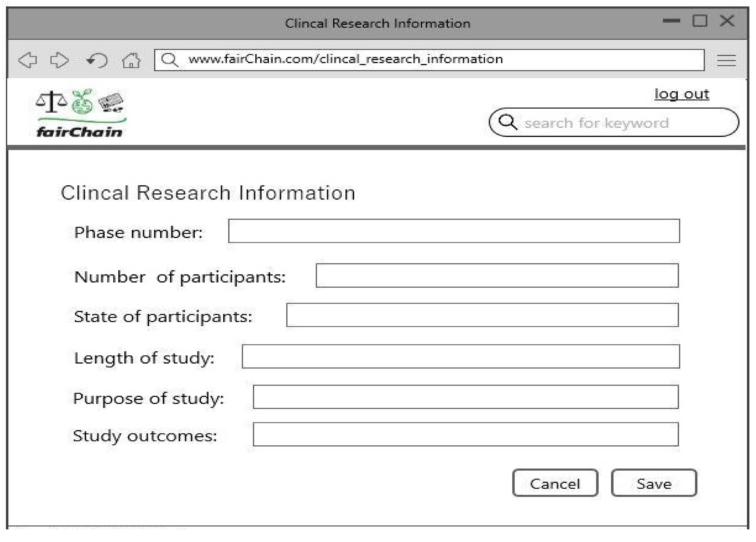
Task: Click the magnifier icon in address bar
Action: 170,60
